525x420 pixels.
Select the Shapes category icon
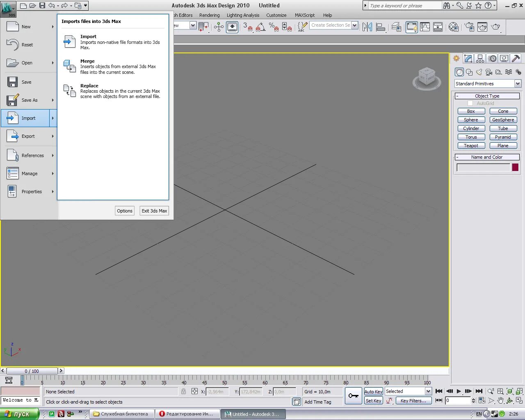(x=469, y=72)
